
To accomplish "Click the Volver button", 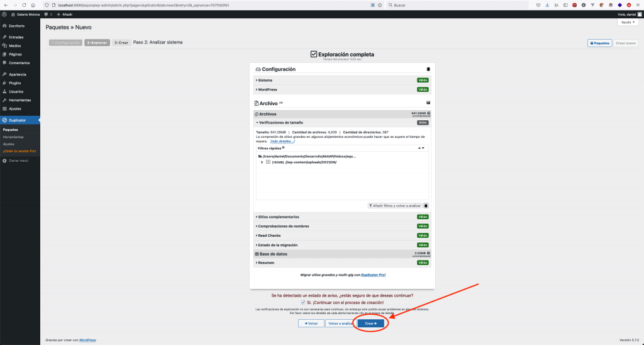I will click(311, 324).
